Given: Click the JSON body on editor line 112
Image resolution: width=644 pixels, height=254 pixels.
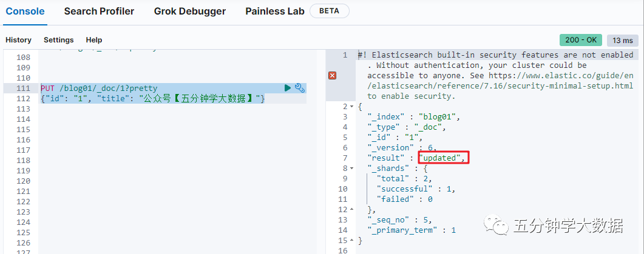Looking at the screenshot, I should (x=152, y=98).
